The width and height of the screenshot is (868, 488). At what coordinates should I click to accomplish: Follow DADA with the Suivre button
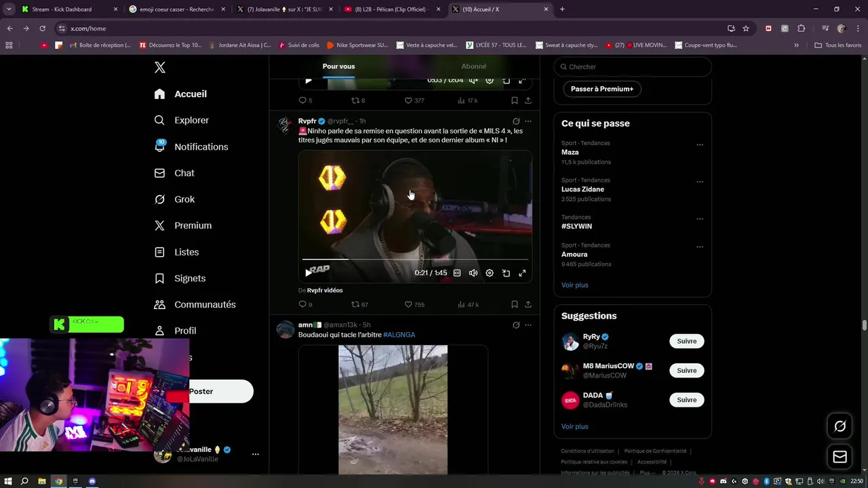pos(686,400)
